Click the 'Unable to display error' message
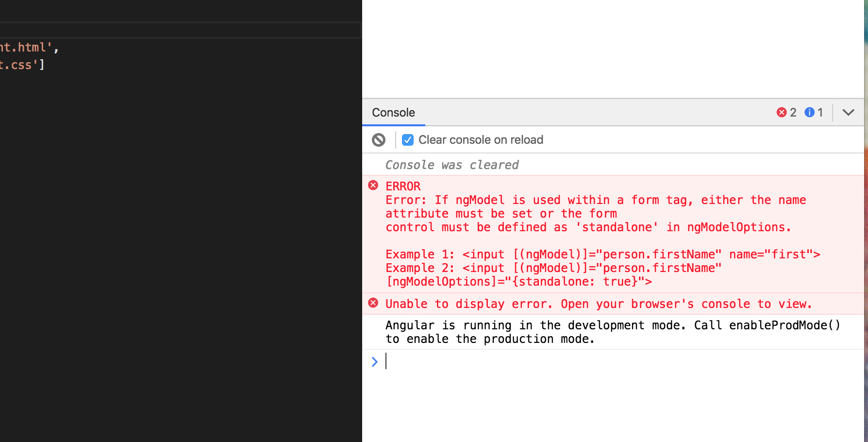 click(598, 303)
